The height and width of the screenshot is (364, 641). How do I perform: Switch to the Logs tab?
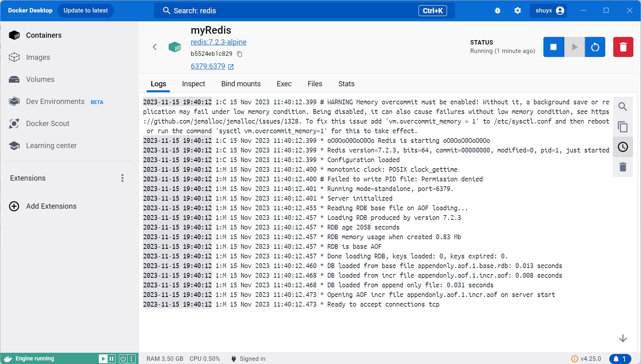click(158, 84)
